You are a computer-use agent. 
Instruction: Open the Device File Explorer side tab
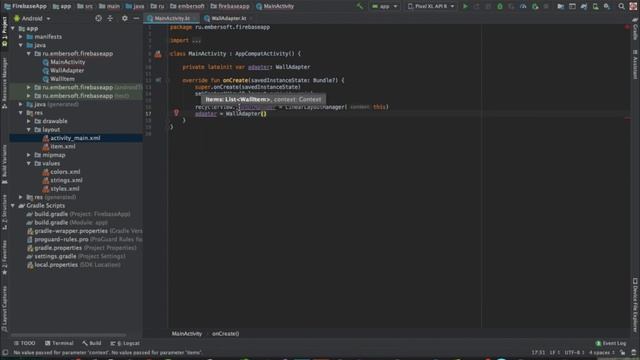tap(635, 304)
